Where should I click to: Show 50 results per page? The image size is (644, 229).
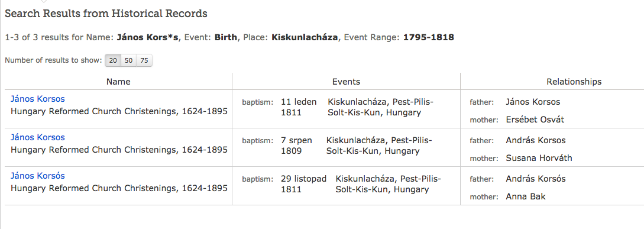tap(128, 60)
